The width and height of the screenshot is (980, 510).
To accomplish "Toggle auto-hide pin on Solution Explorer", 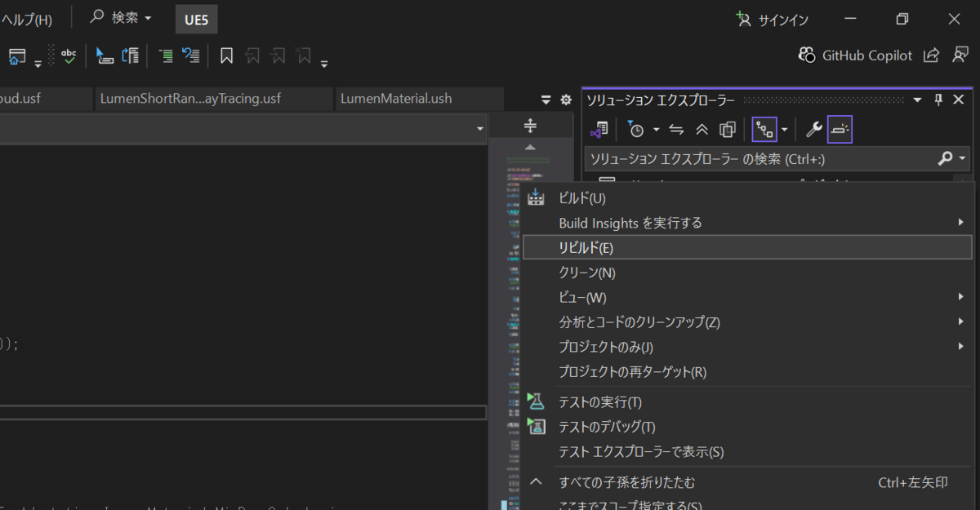I will (938, 100).
